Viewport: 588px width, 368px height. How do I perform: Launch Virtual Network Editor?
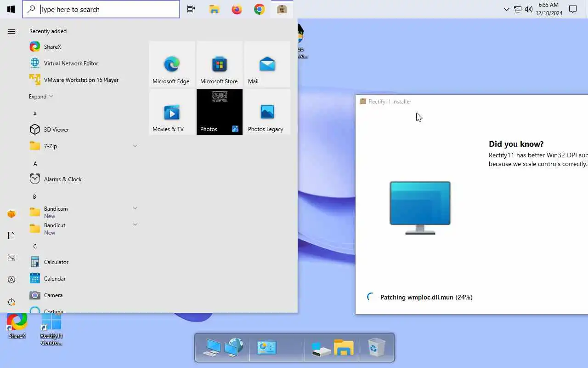coord(83,63)
